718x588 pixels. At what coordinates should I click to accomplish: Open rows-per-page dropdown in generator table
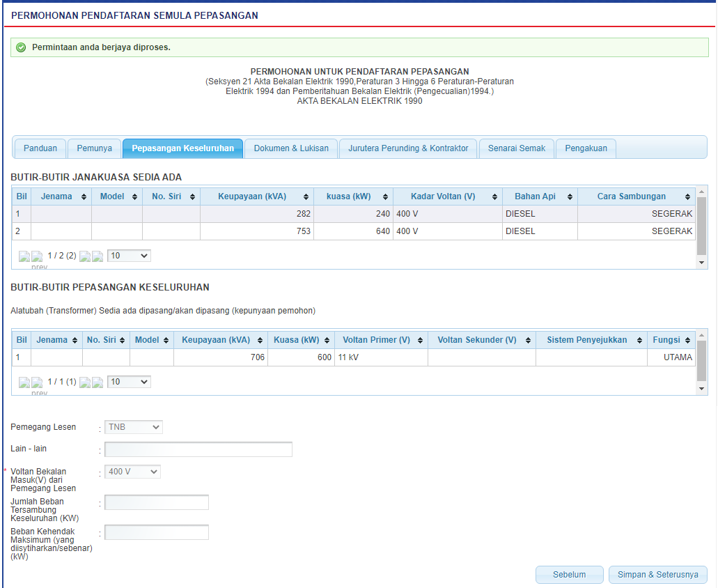pos(129,256)
